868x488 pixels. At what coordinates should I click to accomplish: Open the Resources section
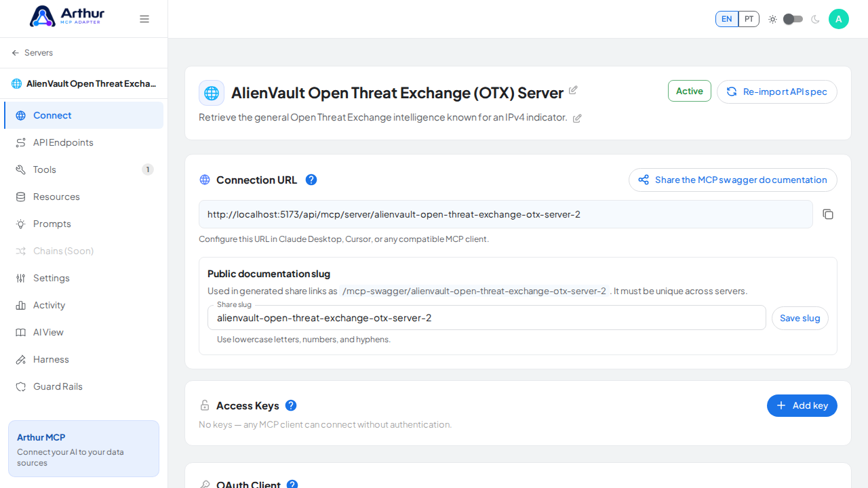83,197
